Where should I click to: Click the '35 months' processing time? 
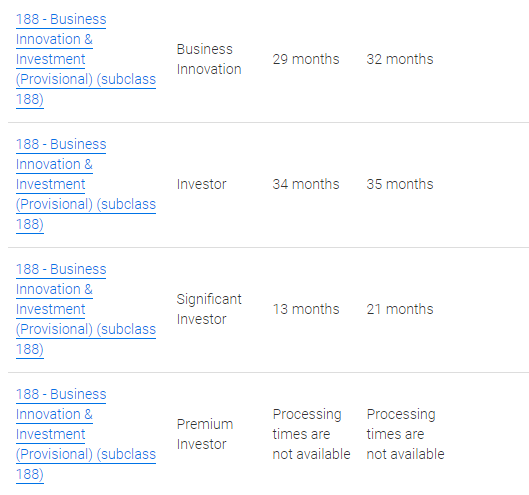coord(400,184)
